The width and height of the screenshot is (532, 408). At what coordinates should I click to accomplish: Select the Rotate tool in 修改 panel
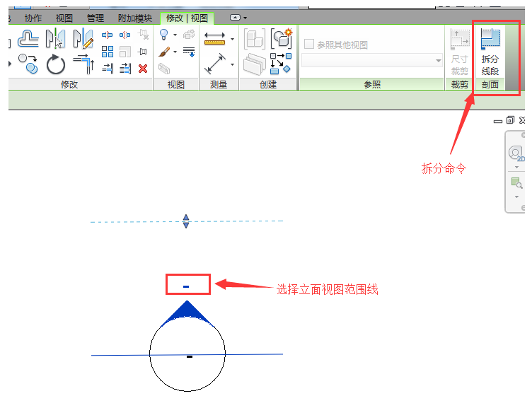pos(55,66)
